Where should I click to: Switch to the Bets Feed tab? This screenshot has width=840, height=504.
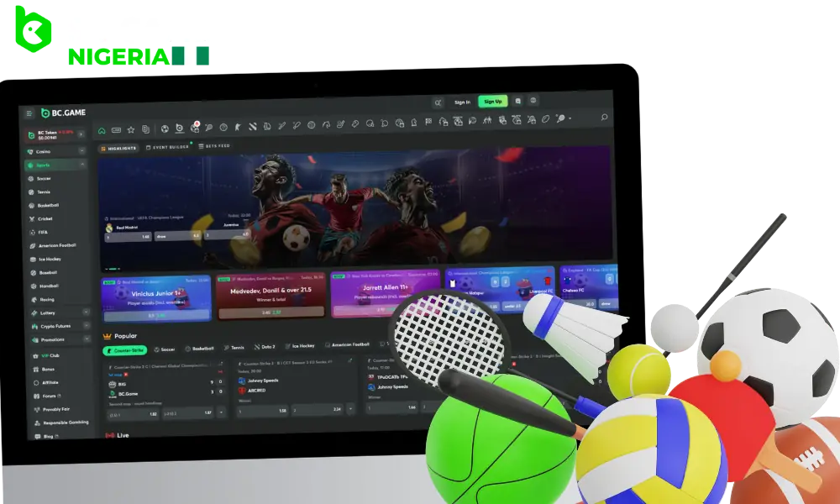pyautogui.click(x=213, y=146)
